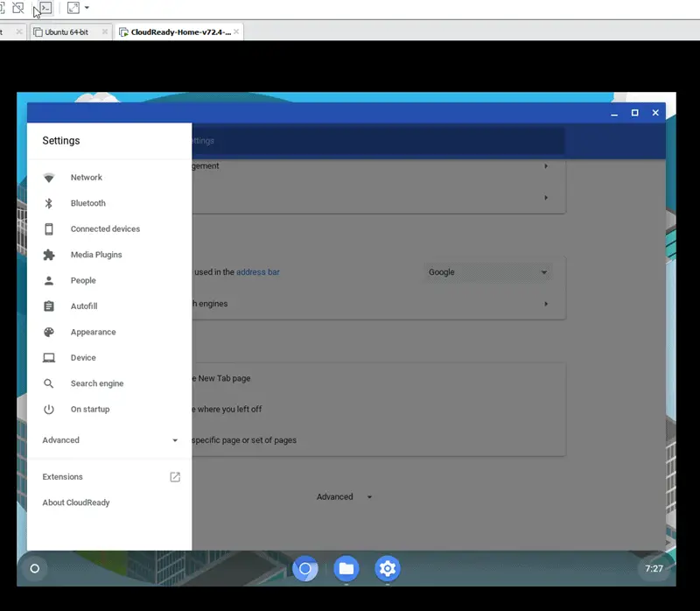Close the Ubuntu 64-bit tab
Screen dimensions: 700x611
coord(104,32)
